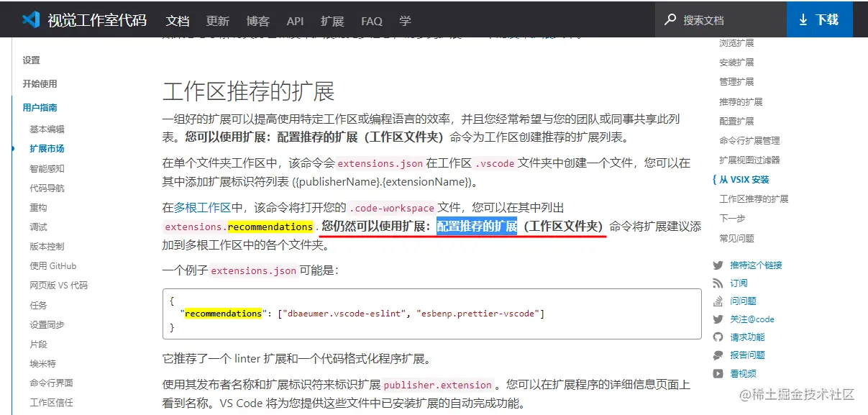Click the dbaeumer.vscode-eslint code block
868x415 pixels.
[431, 314]
